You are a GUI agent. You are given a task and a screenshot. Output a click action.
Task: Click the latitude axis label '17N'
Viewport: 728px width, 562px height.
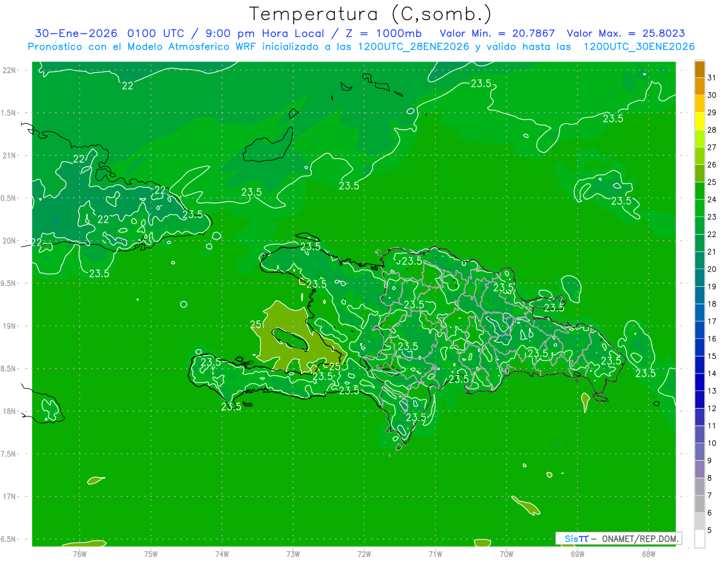9,497
